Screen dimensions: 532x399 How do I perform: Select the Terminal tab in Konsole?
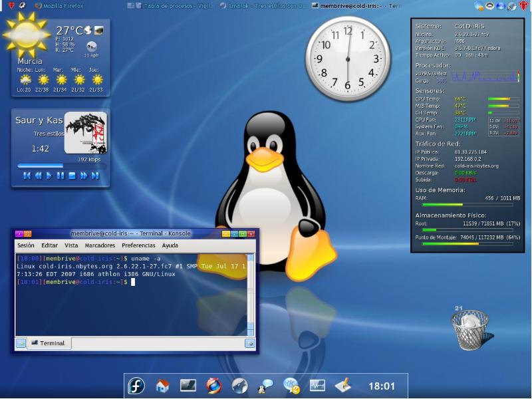click(49, 343)
